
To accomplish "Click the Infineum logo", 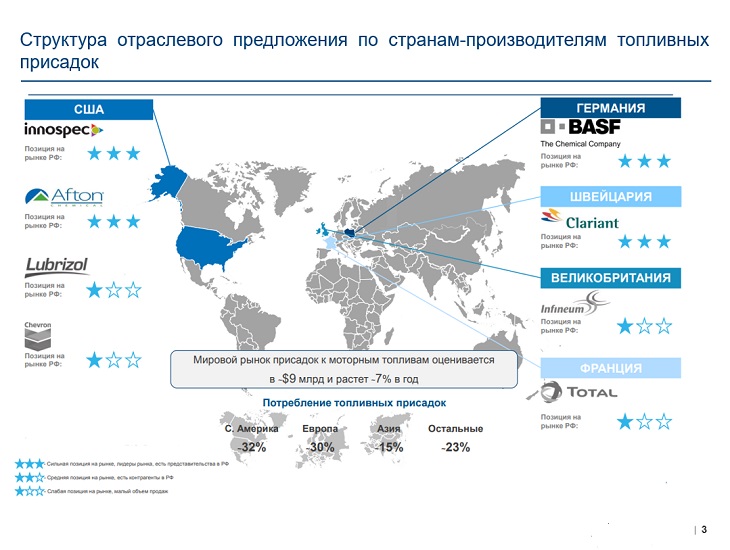I will pos(575,304).
